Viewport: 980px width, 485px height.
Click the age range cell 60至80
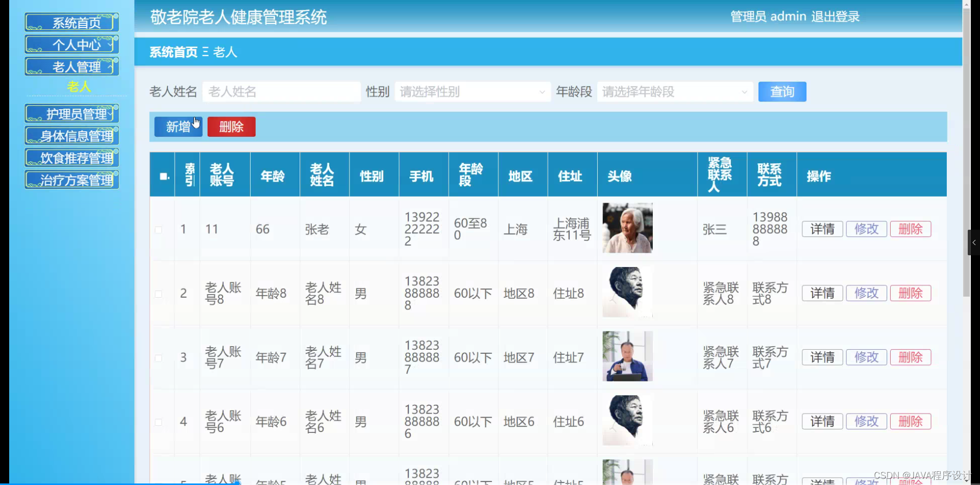[x=471, y=229]
